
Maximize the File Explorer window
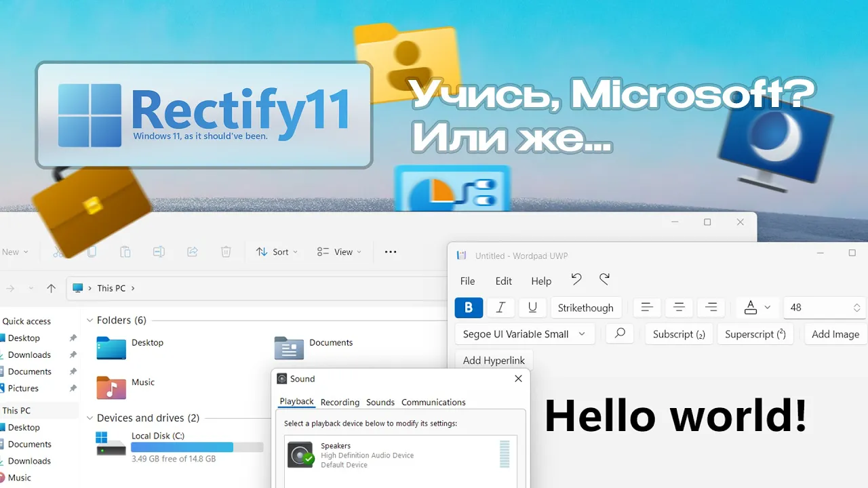[707, 222]
